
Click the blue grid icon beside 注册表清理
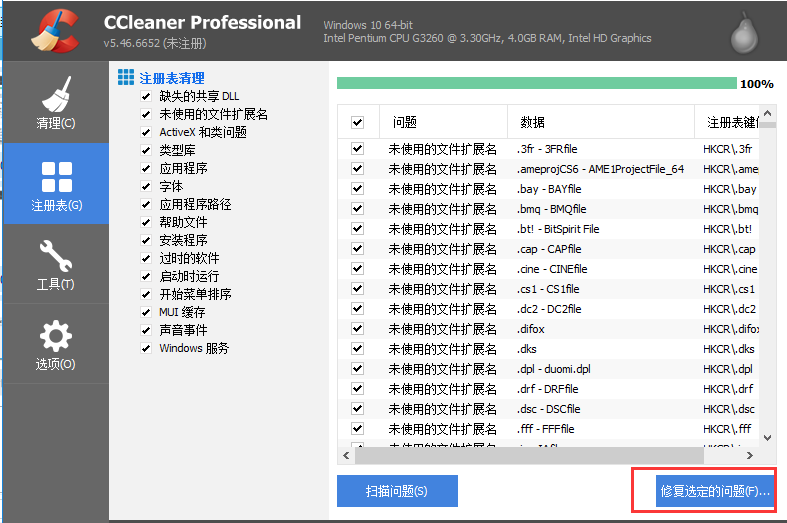126,77
